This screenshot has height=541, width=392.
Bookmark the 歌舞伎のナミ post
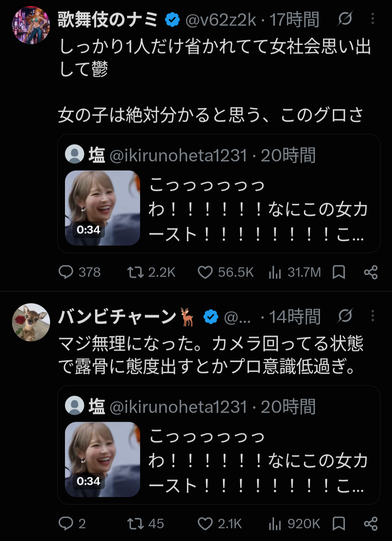click(x=339, y=272)
